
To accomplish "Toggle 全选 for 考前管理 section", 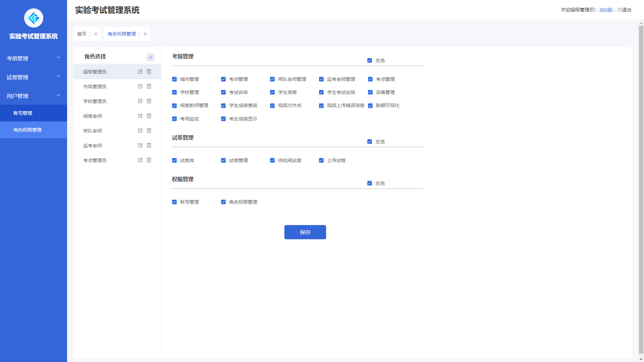I will coord(370,60).
